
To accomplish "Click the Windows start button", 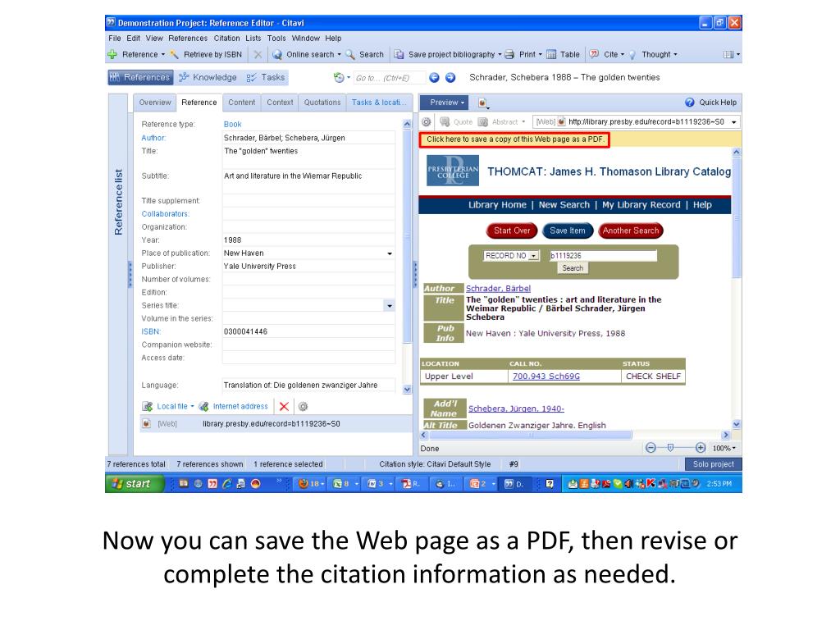I will (134, 484).
